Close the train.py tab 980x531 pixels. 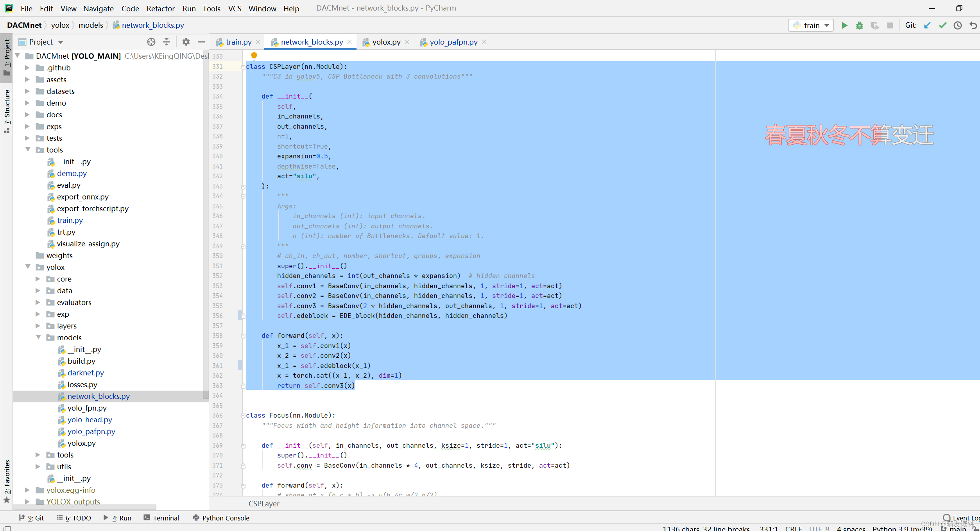click(258, 42)
